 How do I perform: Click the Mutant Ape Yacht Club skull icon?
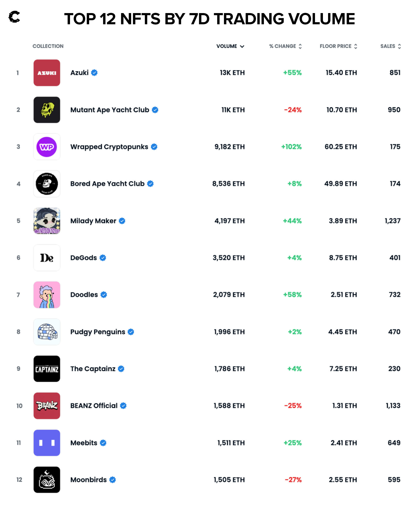[x=47, y=110]
